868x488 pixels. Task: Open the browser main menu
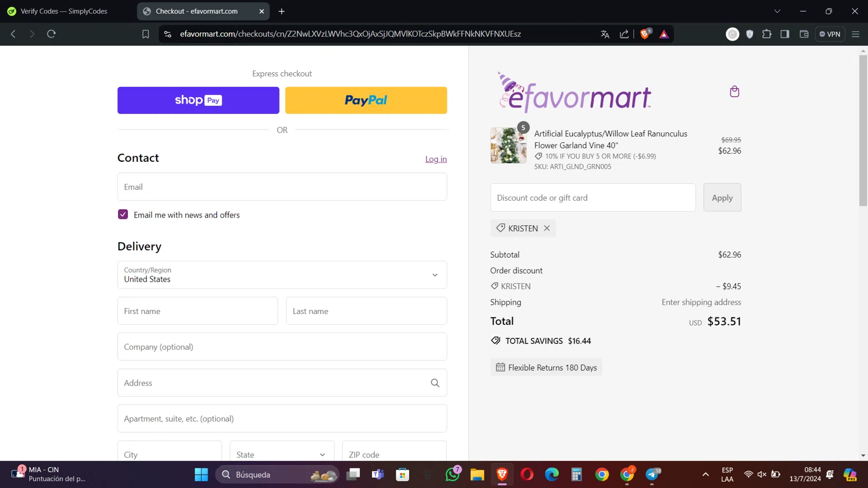[855, 34]
